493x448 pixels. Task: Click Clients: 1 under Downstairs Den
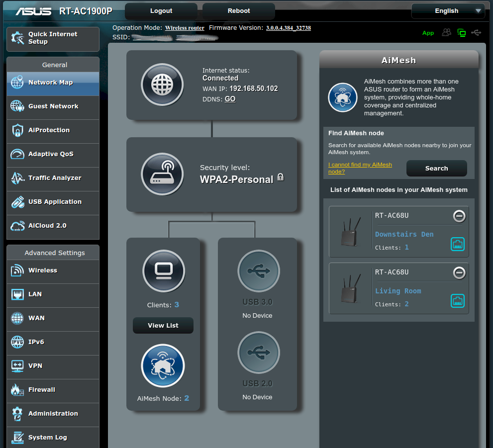pyautogui.click(x=392, y=248)
